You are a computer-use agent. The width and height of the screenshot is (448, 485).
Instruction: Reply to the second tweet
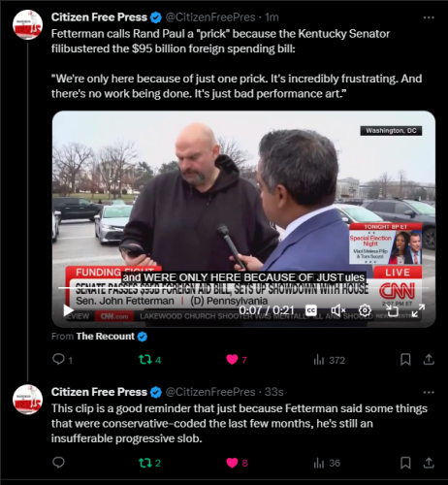point(58,463)
